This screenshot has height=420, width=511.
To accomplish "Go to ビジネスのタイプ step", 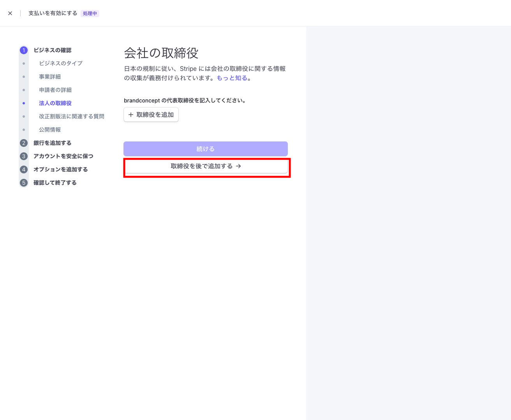I will pyautogui.click(x=60, y=64).
